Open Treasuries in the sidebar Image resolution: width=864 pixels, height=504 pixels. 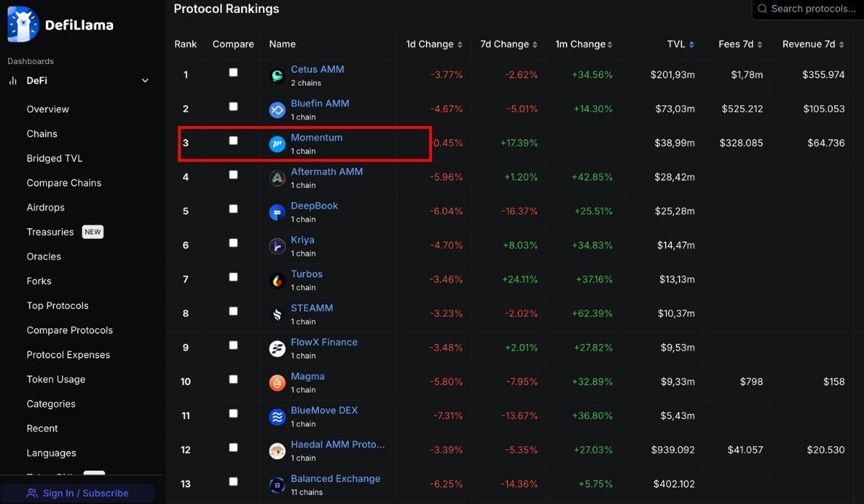(x=50, y=232)
